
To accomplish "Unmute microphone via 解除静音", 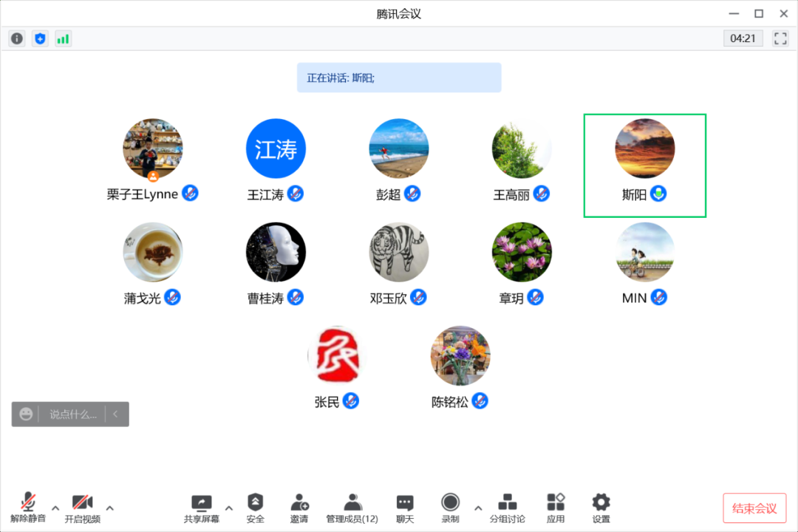I will (28, 508).
